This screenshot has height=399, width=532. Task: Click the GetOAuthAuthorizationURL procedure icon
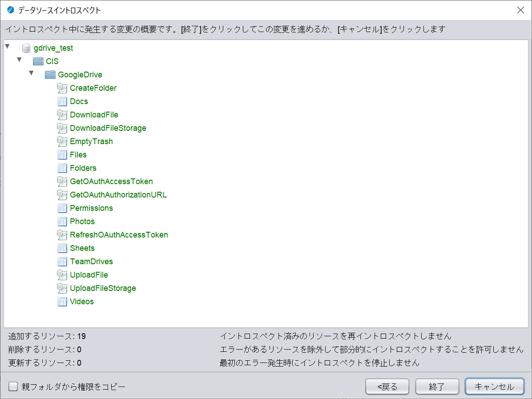(62, 195)
